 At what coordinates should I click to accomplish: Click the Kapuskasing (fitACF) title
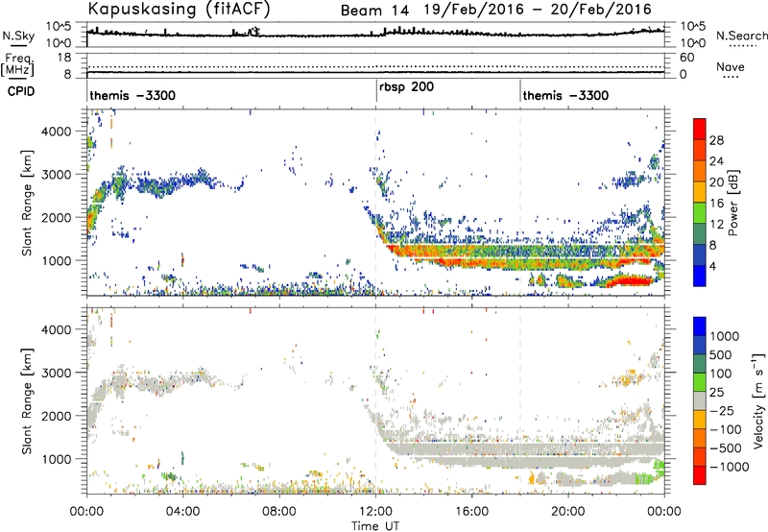179,9
